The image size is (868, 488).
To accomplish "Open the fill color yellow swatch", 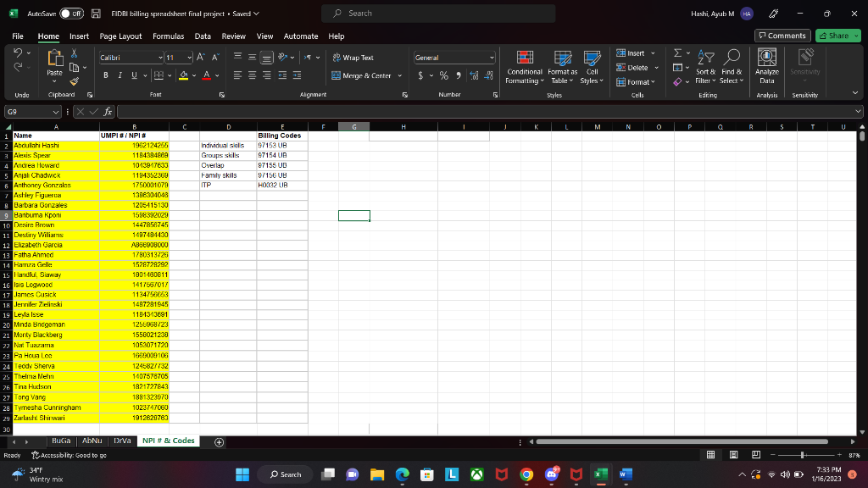I will 184,75.
